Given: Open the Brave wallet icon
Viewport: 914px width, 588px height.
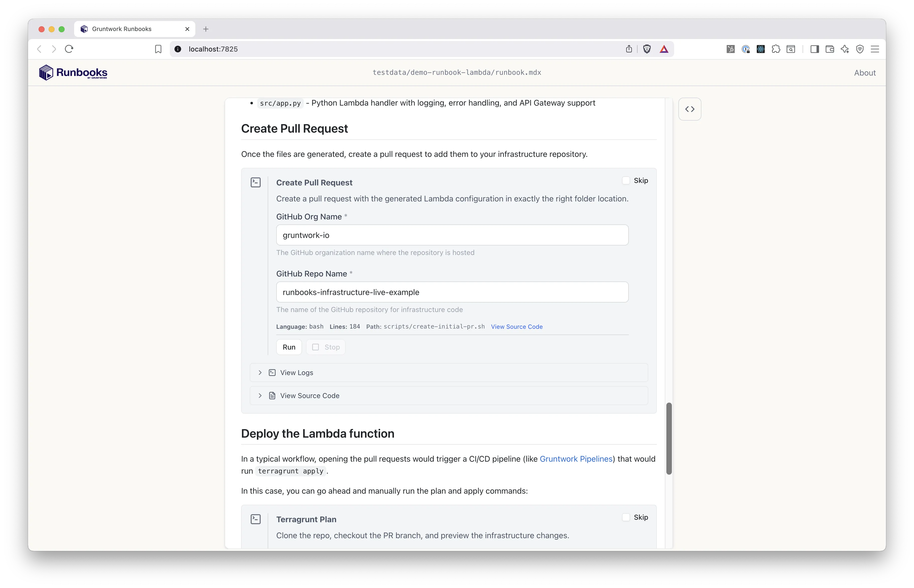Looking at the screenshot, I should click(x=830, y=49).
